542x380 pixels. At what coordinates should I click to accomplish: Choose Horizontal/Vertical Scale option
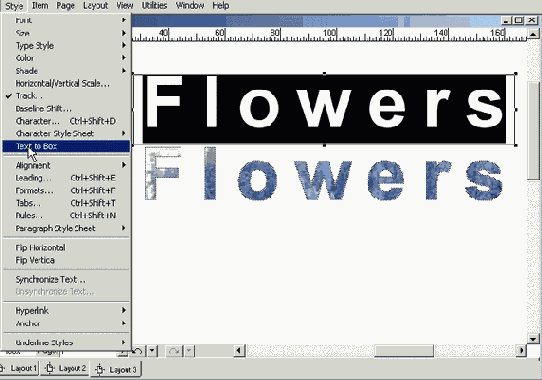click(x=66, y=83)
